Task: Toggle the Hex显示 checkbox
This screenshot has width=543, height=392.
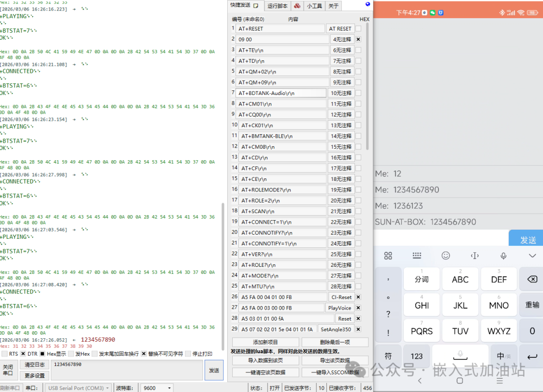Action: click(42, 354)
